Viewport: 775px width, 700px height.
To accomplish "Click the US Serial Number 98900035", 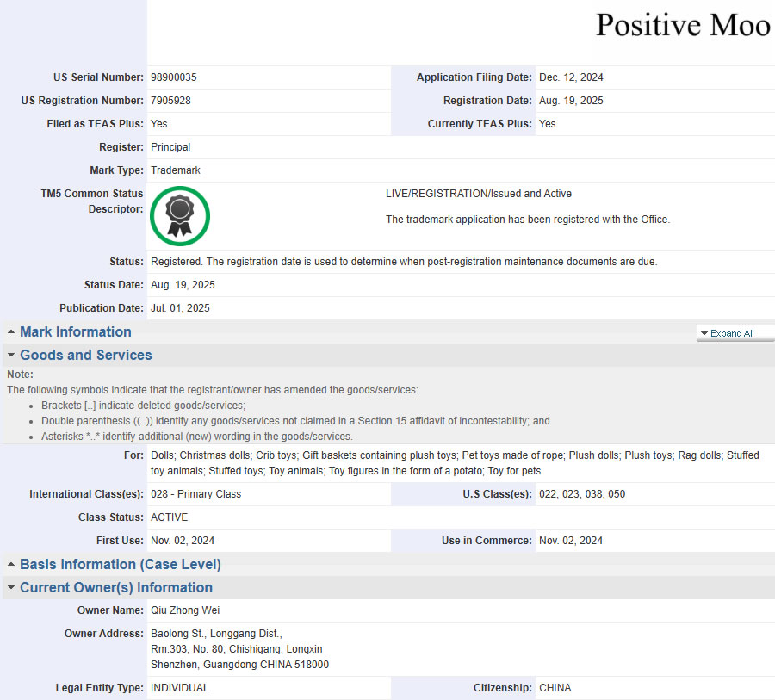I will 174,77.
